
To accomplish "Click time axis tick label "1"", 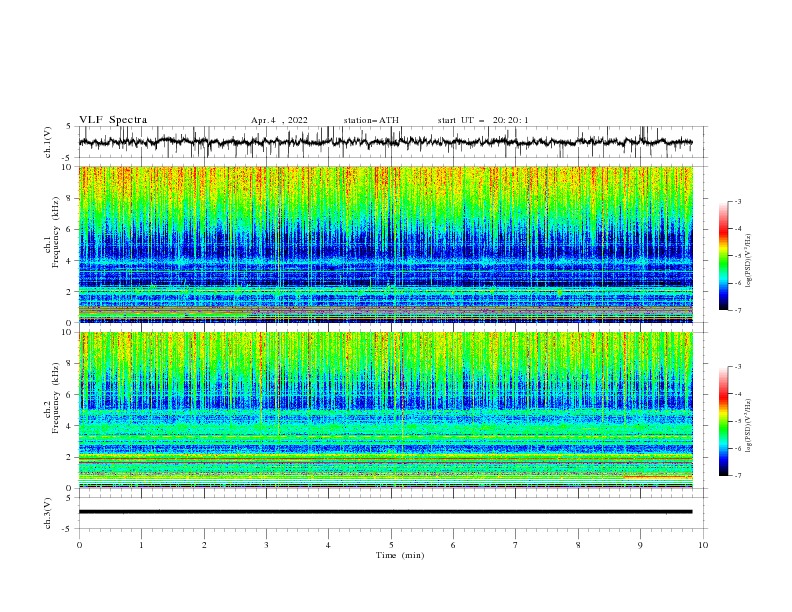I will tap(141, 545).
